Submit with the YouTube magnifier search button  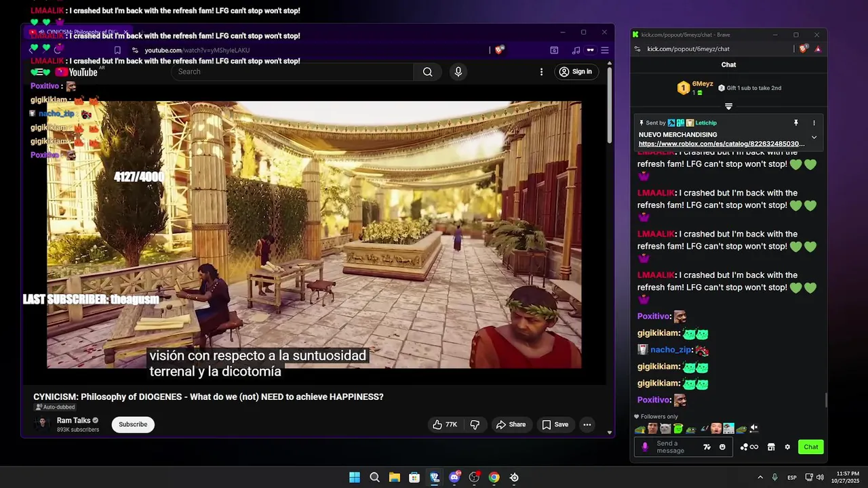(x=427, y=72)
